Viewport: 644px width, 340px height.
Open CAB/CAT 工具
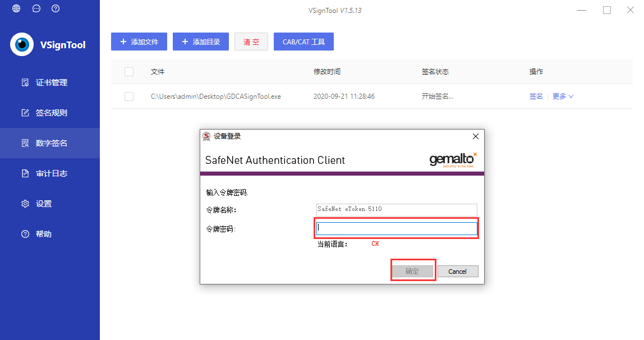[x=303, y=42]
